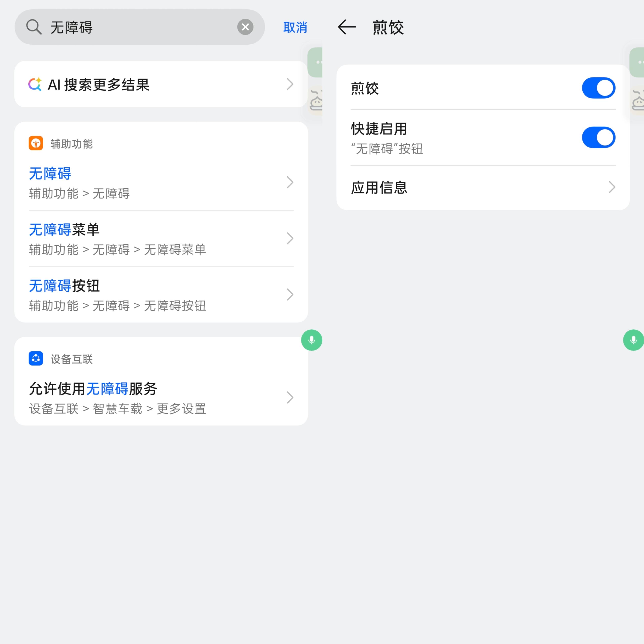Open the 无障碍菜单 result chevron
This screenshot has width=644, height=644.
(x=290, y=238)
